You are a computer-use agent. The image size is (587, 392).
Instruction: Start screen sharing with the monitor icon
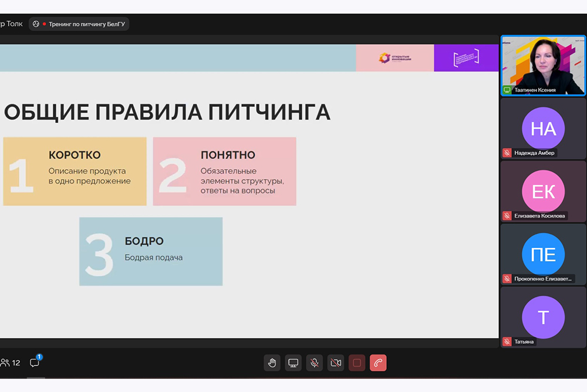pyautogui.click(x=293, y=363)
